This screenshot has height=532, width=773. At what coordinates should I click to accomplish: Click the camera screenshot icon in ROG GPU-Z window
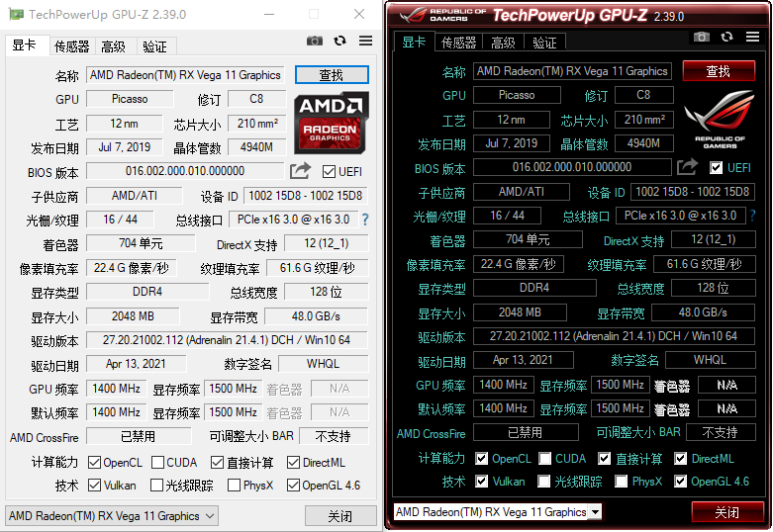point(702,37)
